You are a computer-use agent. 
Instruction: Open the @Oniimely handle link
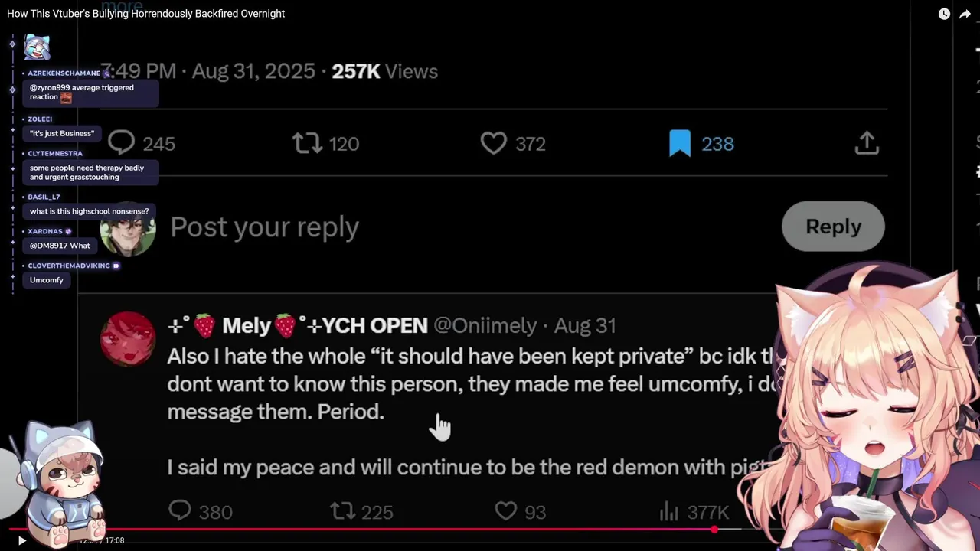point(485,325)
